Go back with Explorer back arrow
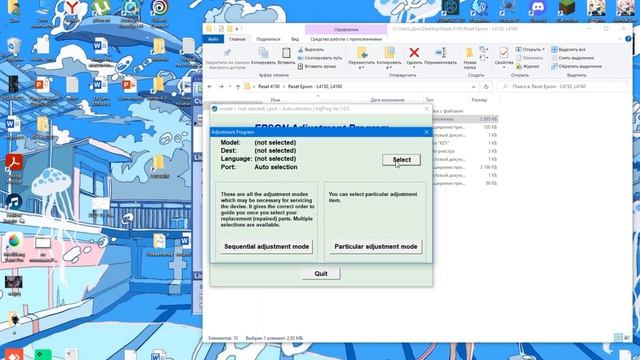The image size is (640, 360). (210, 87)
